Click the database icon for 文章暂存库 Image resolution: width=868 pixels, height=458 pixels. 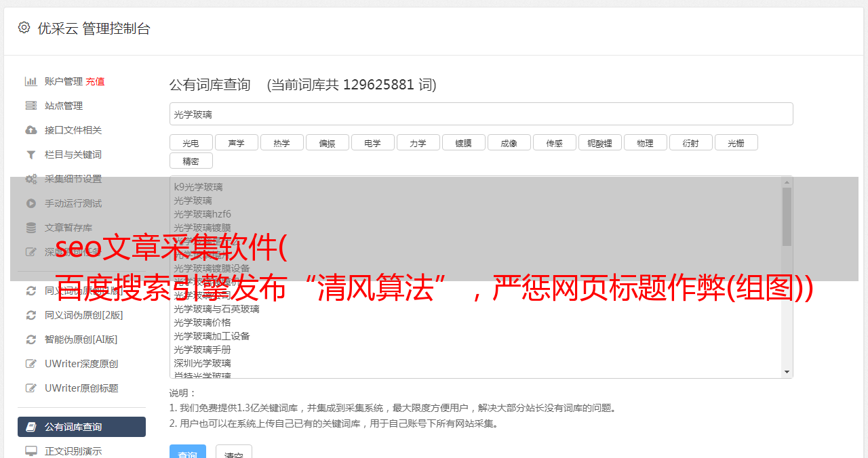31,228
